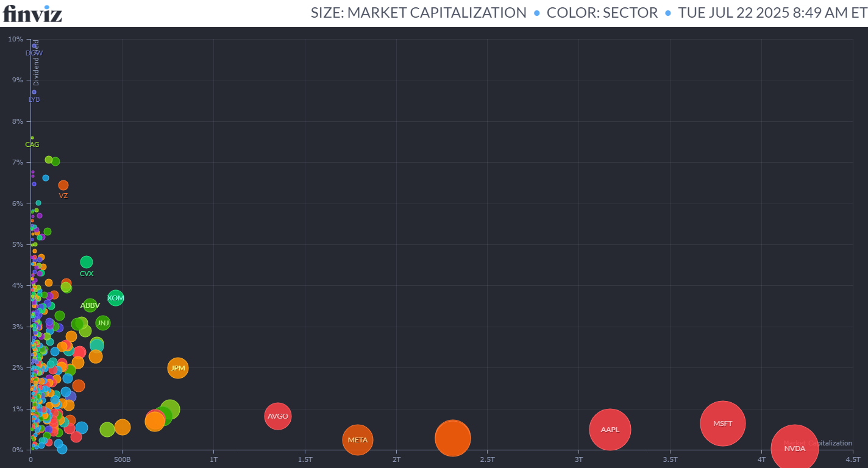Select the META bubble
The image size is (868, 468).
coord(357,440)
